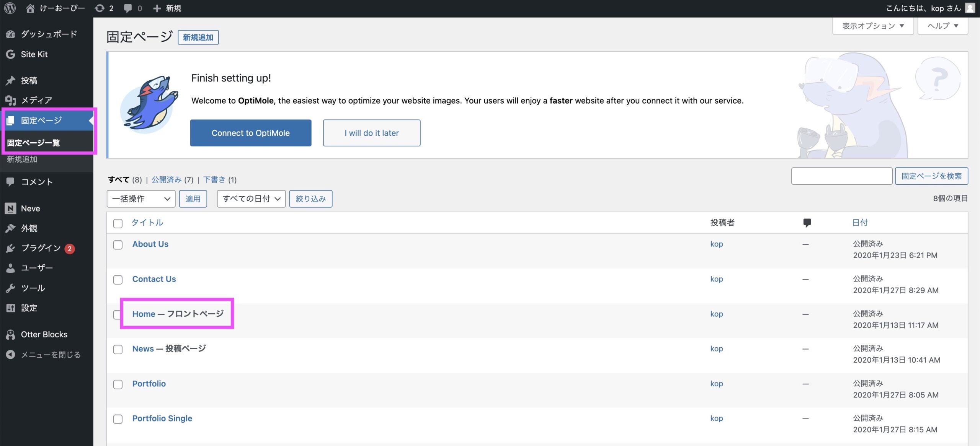Open the About Us page link

click(x=150, y=244)
